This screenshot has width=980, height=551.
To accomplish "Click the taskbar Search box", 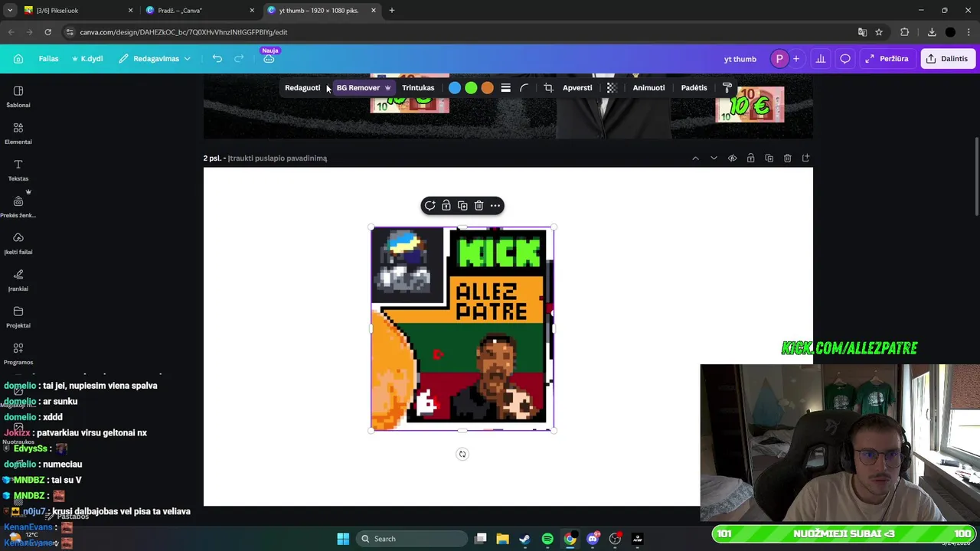I will click(413, 539).
